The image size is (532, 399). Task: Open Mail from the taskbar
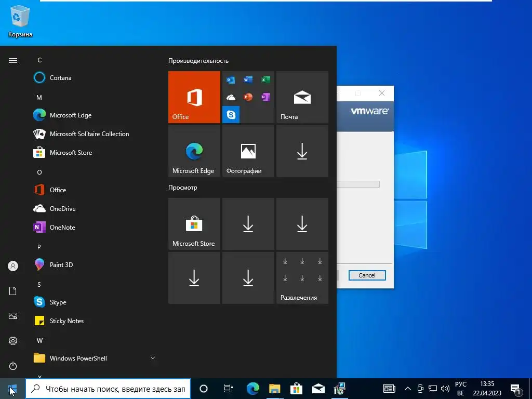click(x=318, y=389)
